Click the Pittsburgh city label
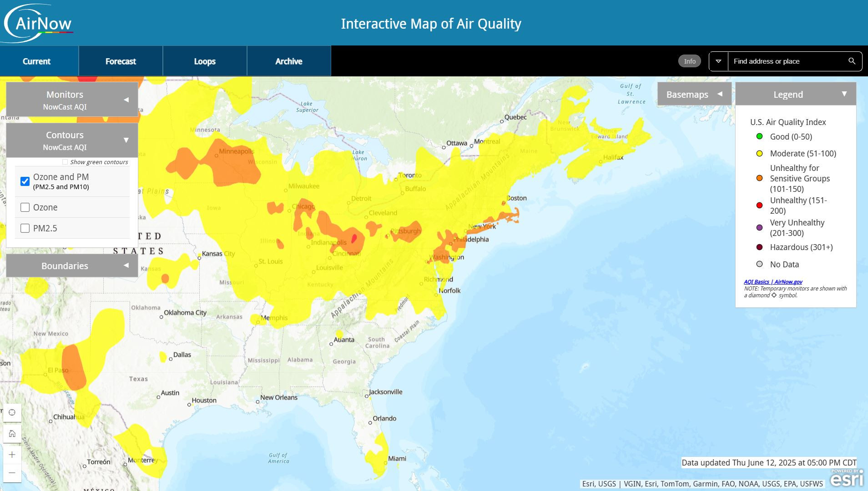This screenshot has height=491, width=868. pos(406,231)
